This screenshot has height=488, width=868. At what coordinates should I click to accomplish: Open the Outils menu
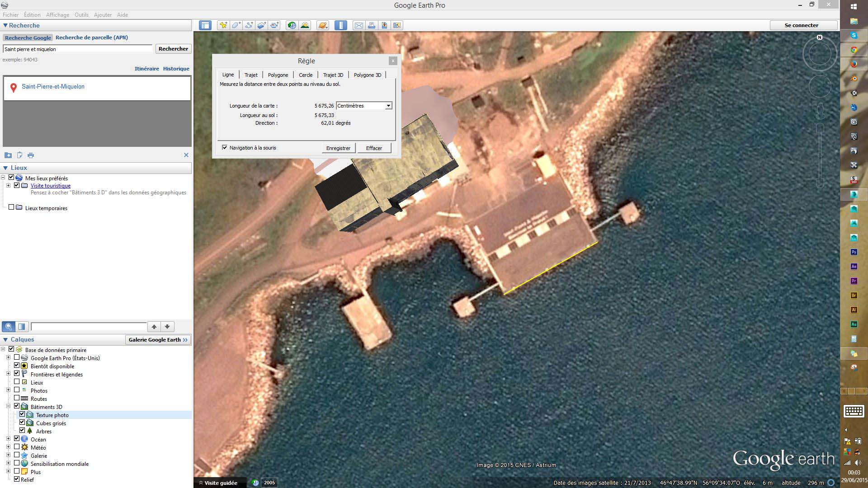81,15
